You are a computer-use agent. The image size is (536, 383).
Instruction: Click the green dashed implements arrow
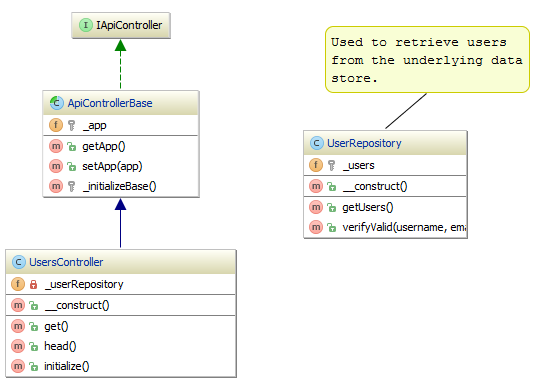coord(120,65)
